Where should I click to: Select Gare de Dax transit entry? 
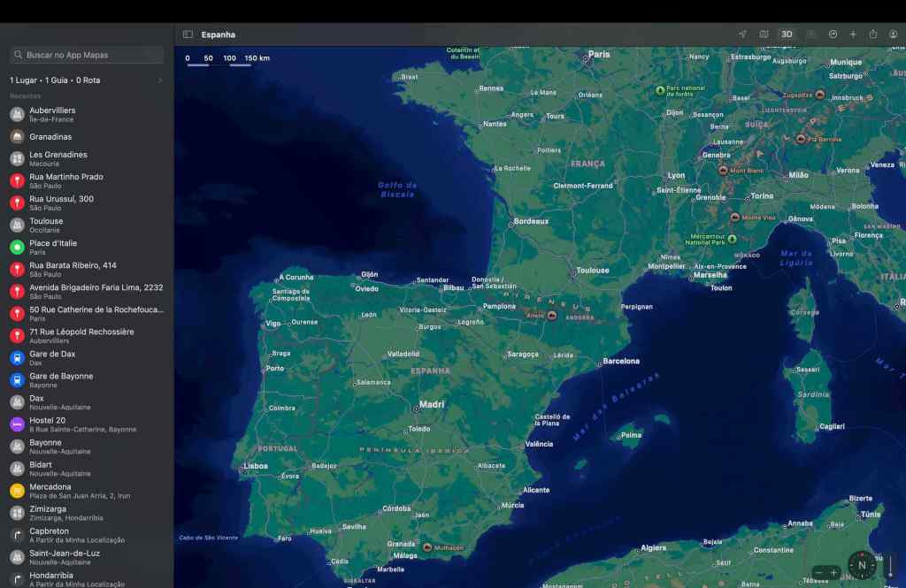point(52,357)
